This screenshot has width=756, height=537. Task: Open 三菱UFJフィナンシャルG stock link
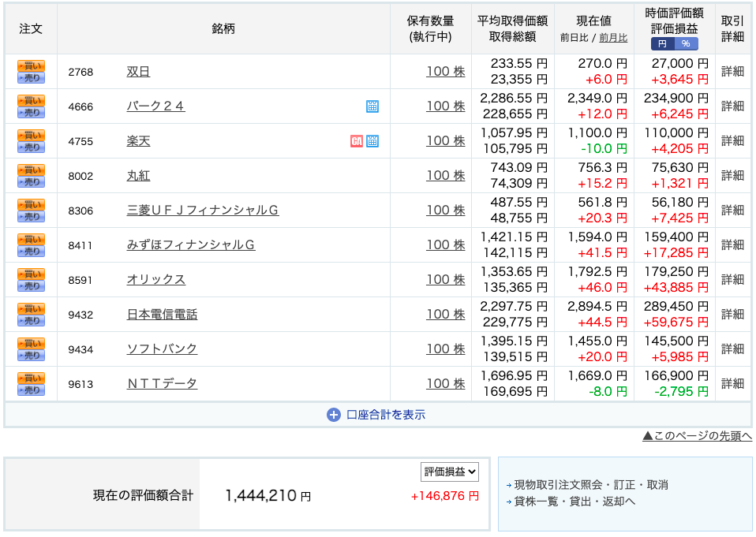(x=203, y=211)
